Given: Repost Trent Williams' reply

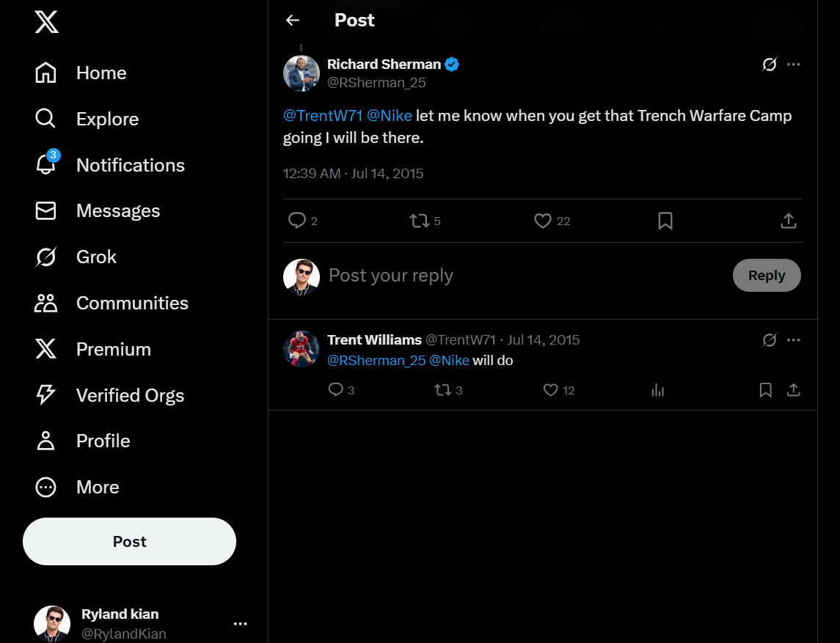Looking at the screenshot, I should [442, 390].
